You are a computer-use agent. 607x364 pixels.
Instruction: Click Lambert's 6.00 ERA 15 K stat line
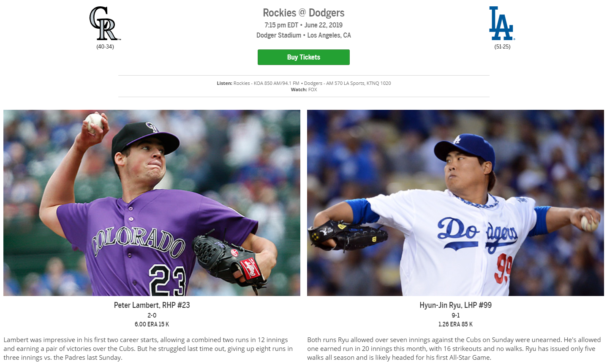pos(152,324)
